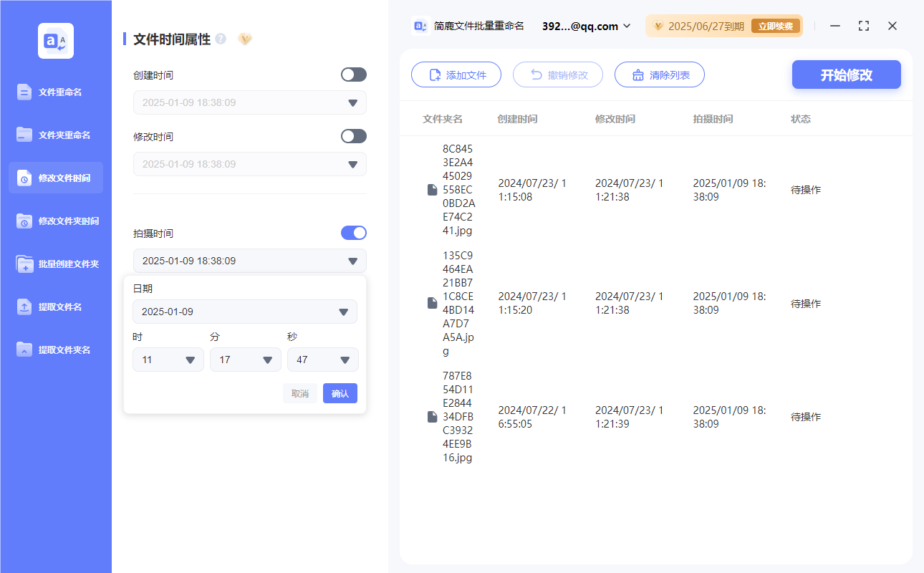Screen dimensions: 924x573
Task: Enable the 创建时间 switch
Action: [353, 74]
